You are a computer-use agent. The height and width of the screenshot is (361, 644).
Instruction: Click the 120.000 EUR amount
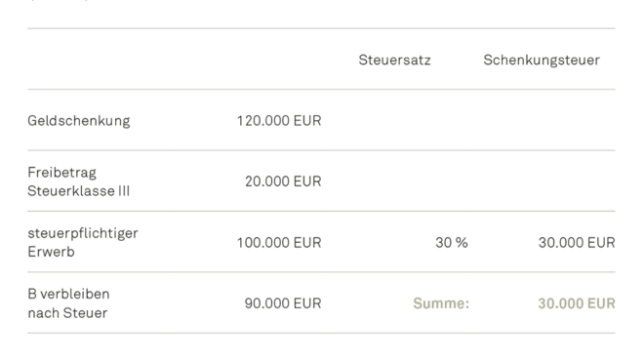(x=279, y=121)
